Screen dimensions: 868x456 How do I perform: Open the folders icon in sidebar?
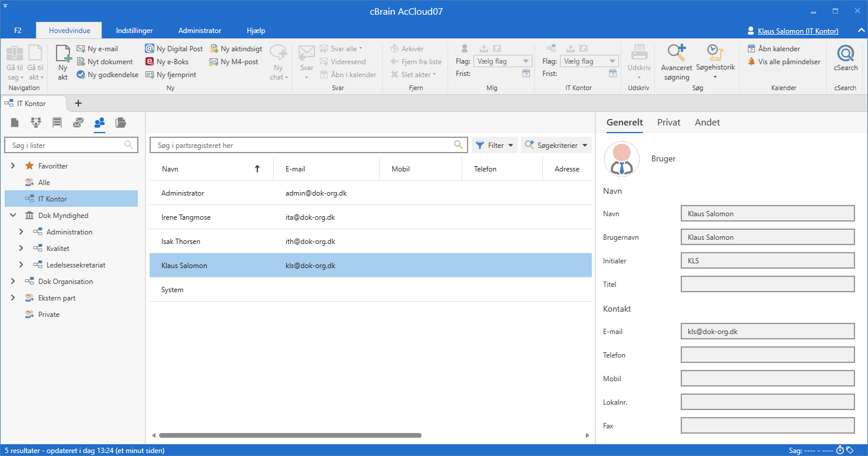coord(121,123)
